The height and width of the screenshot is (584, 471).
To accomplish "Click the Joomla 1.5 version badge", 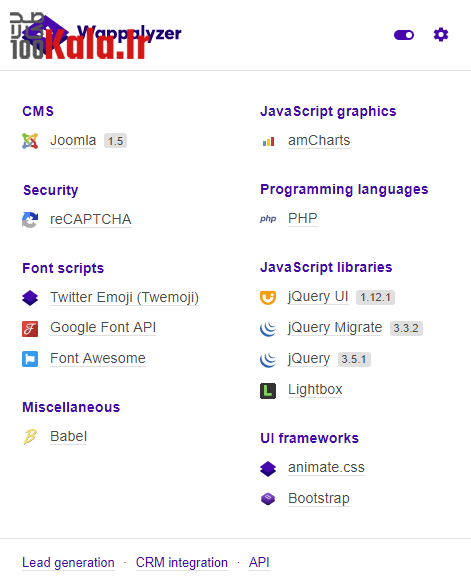I will click(x=115, y=141).
